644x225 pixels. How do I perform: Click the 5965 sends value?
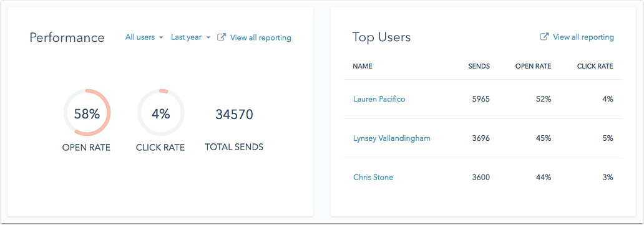[x=481, y=99]
